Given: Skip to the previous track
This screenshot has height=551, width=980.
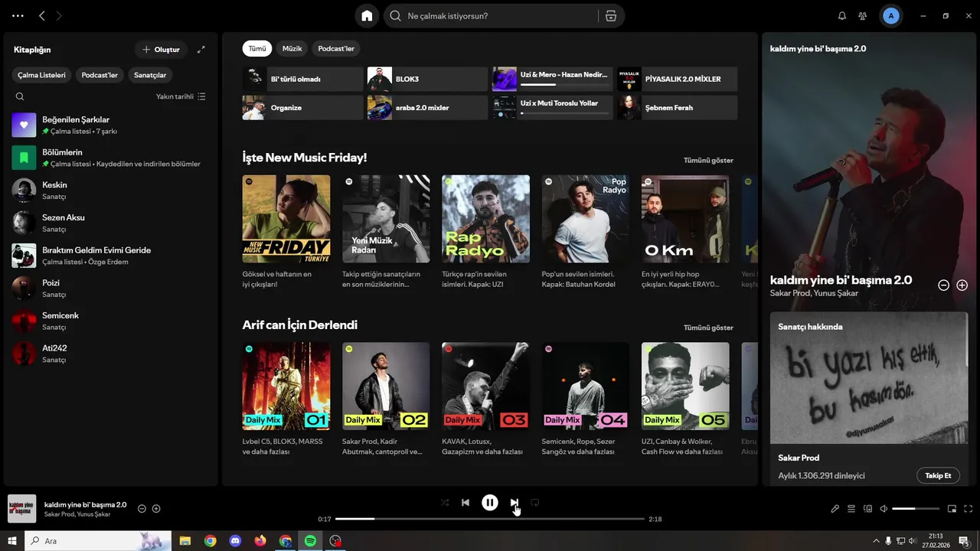Looking at the screenshot, I should (x=465, y=503).
